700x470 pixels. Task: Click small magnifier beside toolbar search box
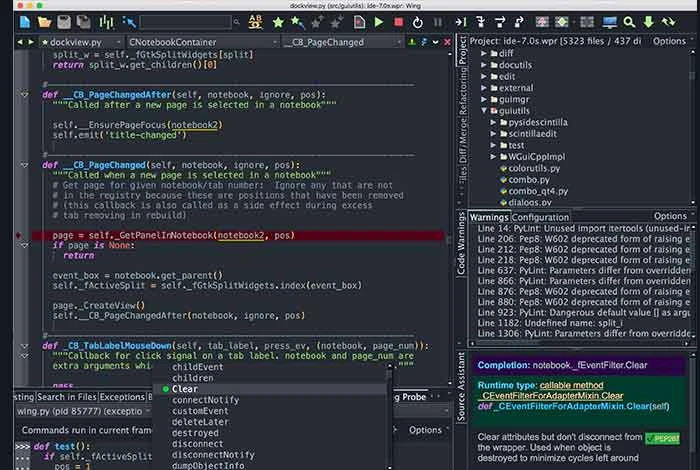pos(237,21)
